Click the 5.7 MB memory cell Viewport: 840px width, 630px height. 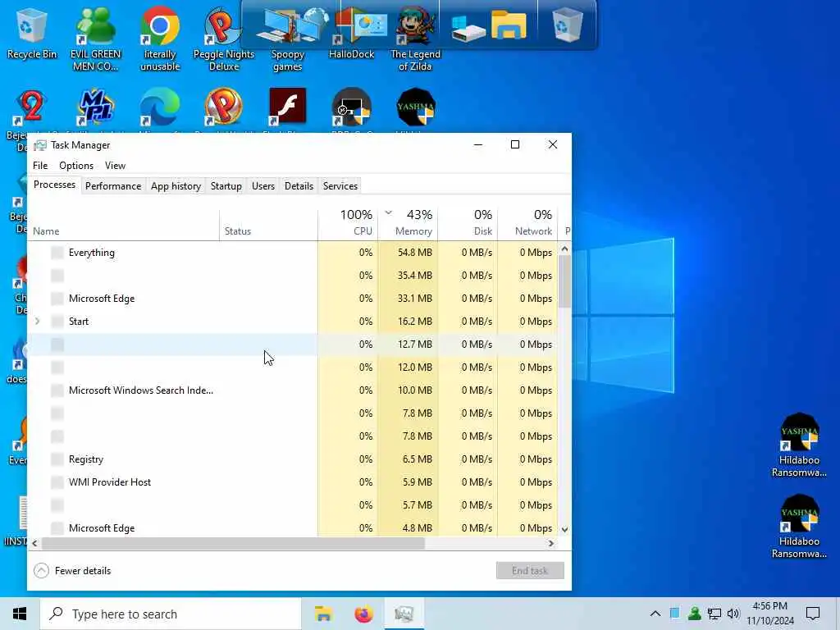[409, 505]
